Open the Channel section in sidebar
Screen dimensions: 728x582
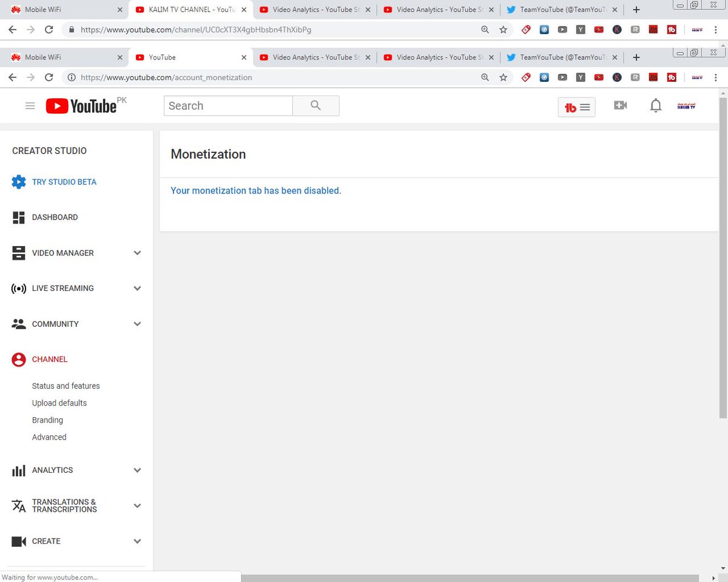point(39,360)
